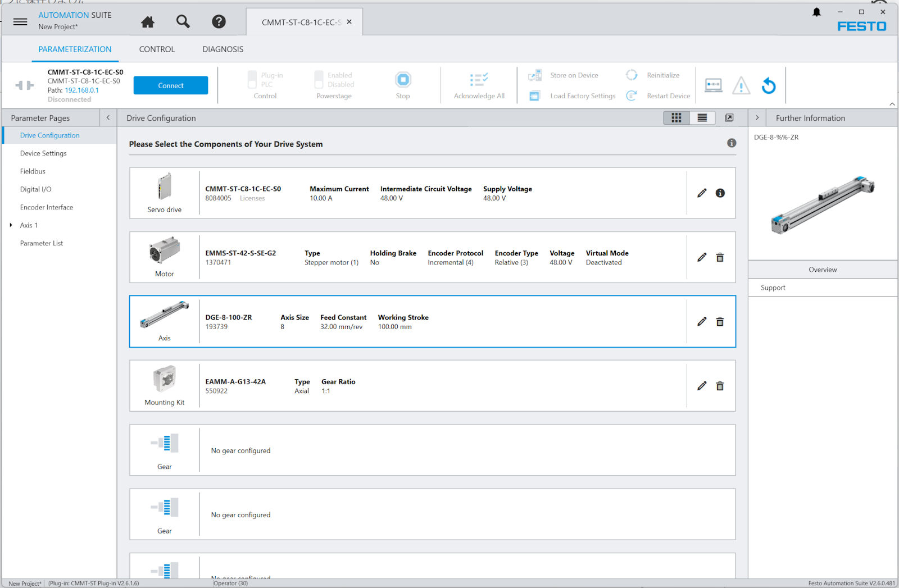
Task: Open notifications bell icon
Action: point(816,12)
